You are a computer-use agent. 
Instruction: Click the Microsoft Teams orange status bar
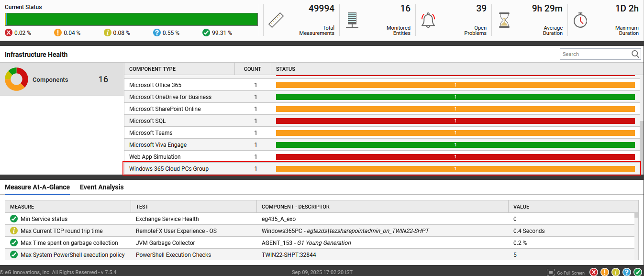tap(455, 132)
